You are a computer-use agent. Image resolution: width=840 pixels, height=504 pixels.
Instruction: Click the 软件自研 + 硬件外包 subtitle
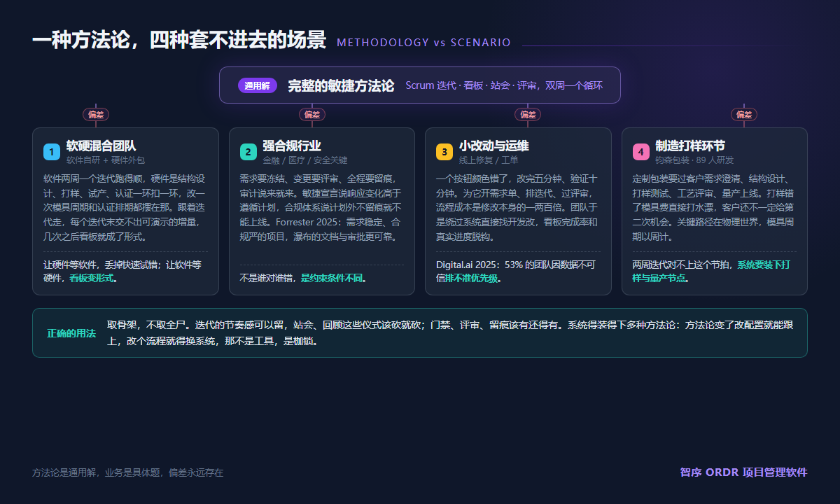[106, 160]
